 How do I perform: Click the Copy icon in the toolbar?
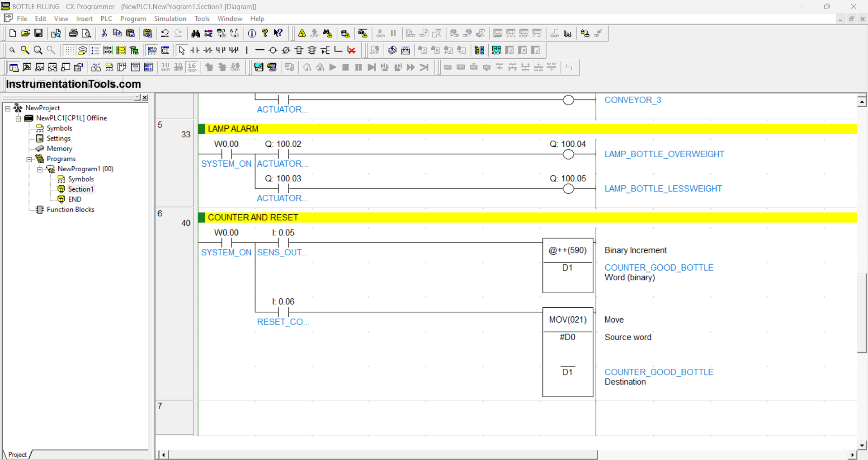pyautogui.click(x=117, y=33)
